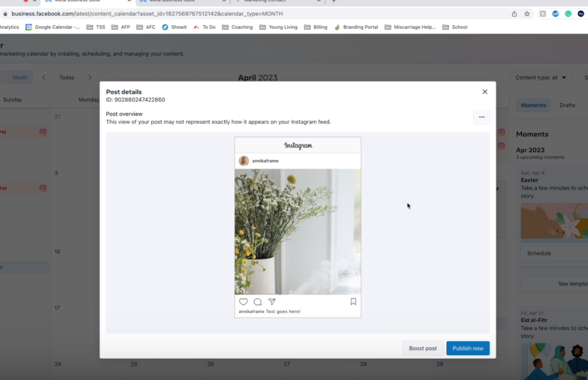The height and width of the screenshot is (380, 588).
Task: Click the Showit bookmark icon
Action: (165, 27)
